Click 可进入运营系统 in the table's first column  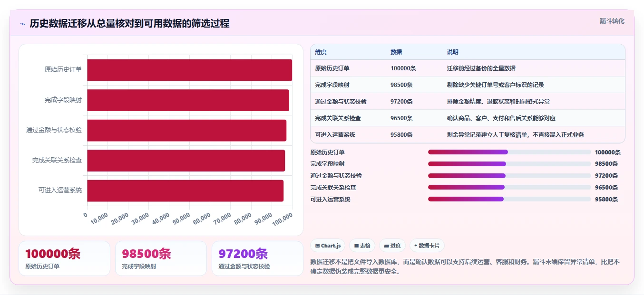tap(335, 135)
